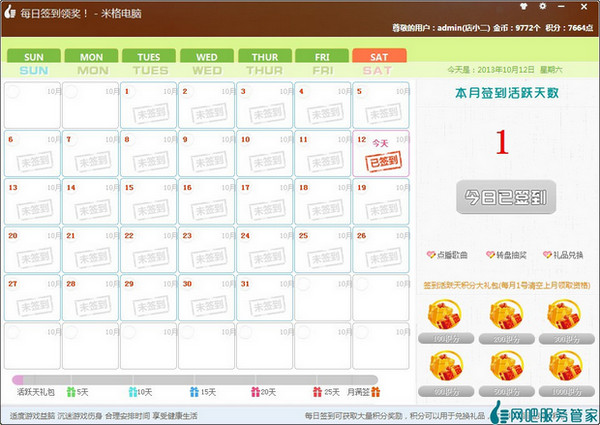
Task: Click the red 25天 gift icon
Action: coord(317,392)
